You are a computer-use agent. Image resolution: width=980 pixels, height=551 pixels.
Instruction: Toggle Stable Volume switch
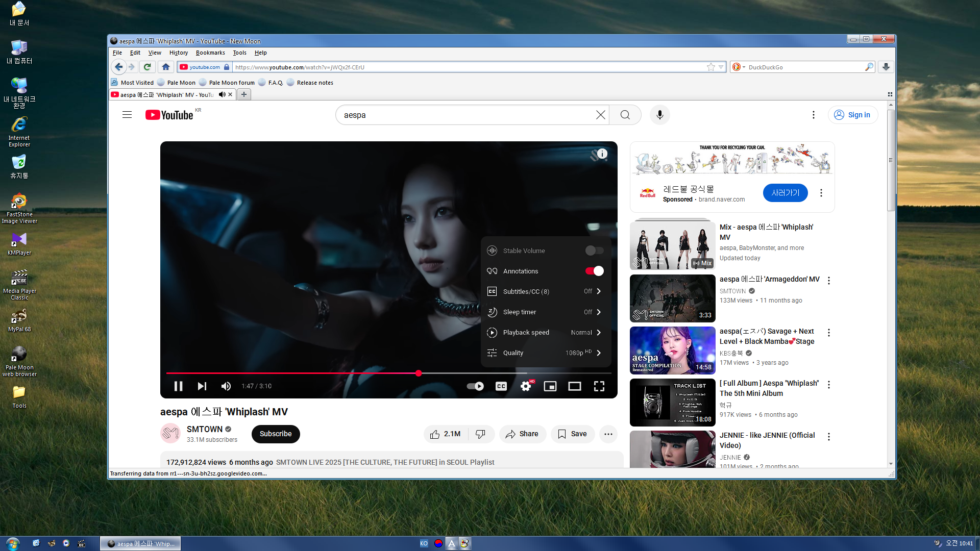click(594, 251)
